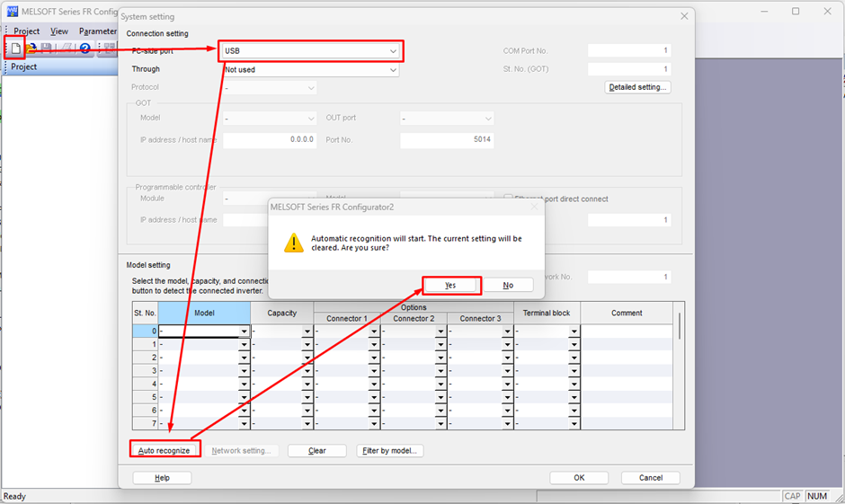
Task: Click the 'St. No.' column header
Action: pyautogui.click(x=145, y=313)
